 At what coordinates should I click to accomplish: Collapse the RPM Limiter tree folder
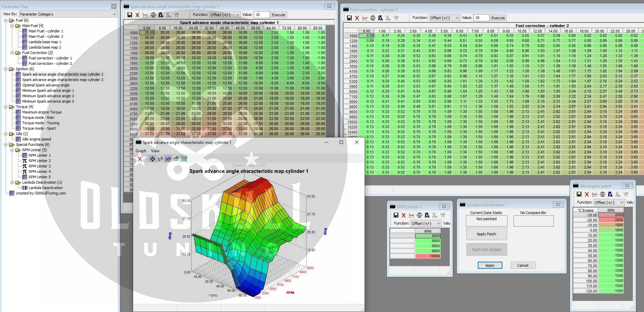(12, 150)
